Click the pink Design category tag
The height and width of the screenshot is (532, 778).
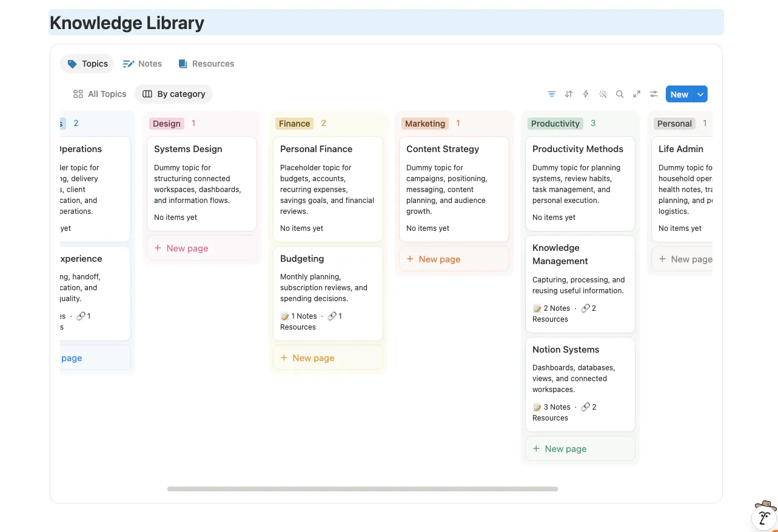click(167, 124)
